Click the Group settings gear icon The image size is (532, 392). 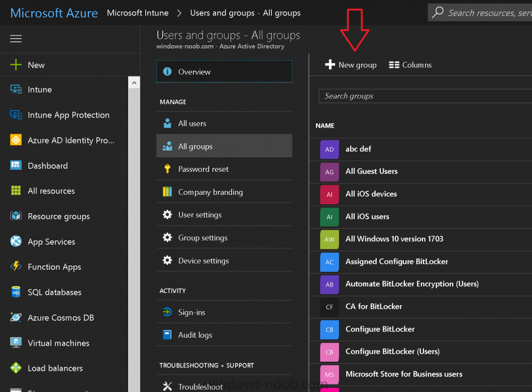tap(167, 237)
